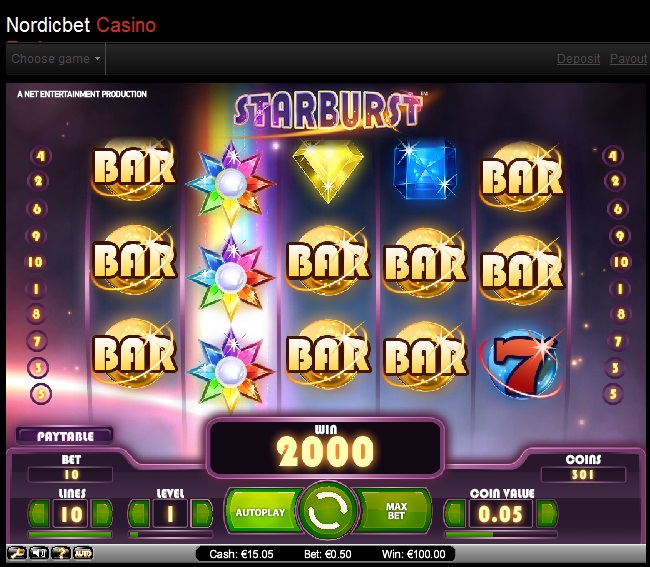Decrease coin value with the left arrow

click(x=455, y=514)
